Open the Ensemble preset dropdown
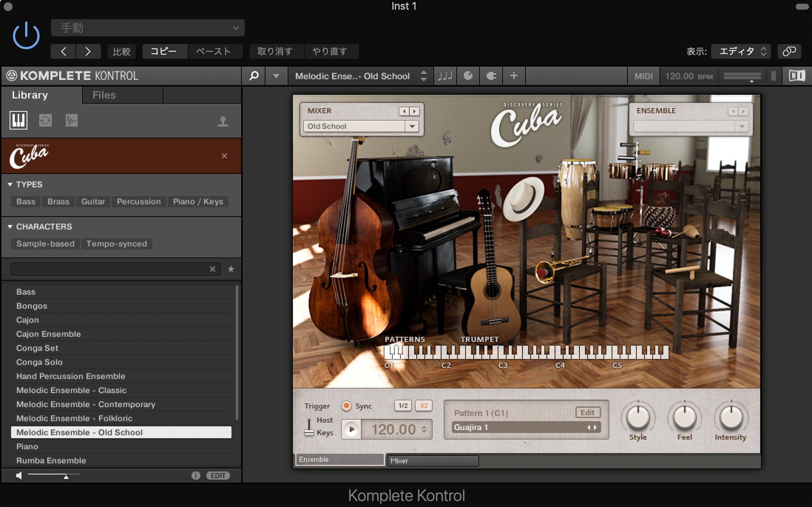Viewport: 812px width, 507px height. 742,126
